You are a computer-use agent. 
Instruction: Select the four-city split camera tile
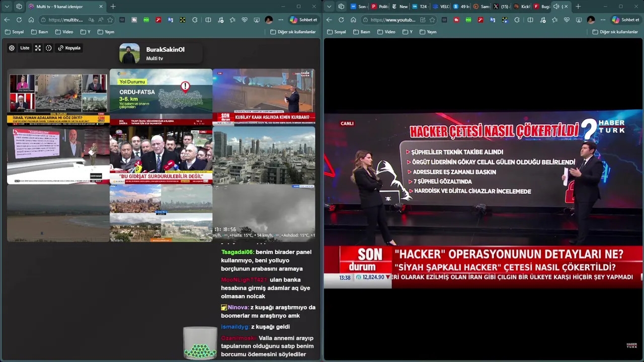(161, 213)
